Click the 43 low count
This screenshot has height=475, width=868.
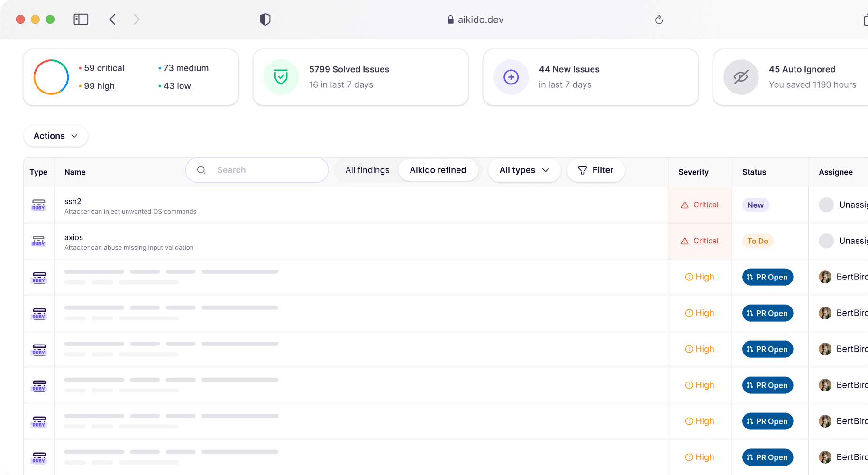[177, 86]
